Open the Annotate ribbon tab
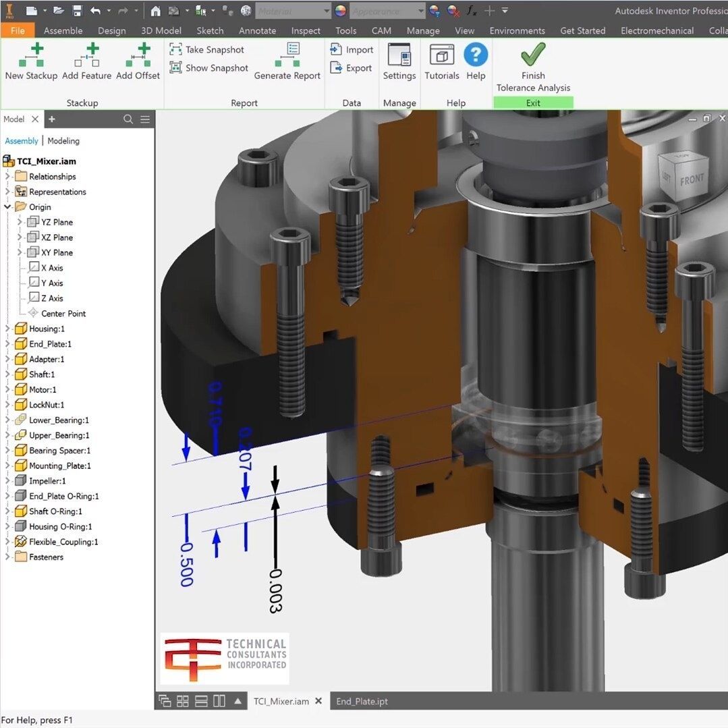This screenshot has height=728, width=728. 257,30
